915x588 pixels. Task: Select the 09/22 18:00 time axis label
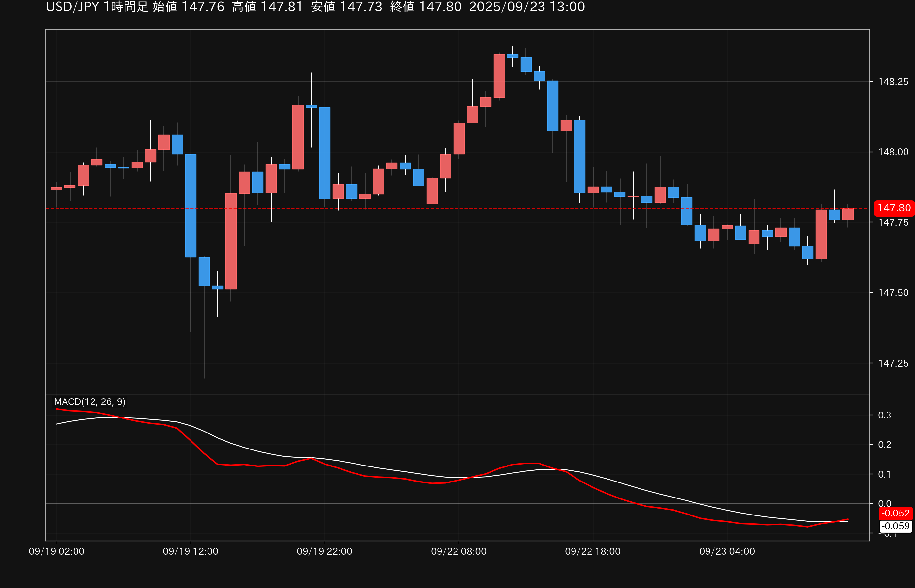[593, 551]
